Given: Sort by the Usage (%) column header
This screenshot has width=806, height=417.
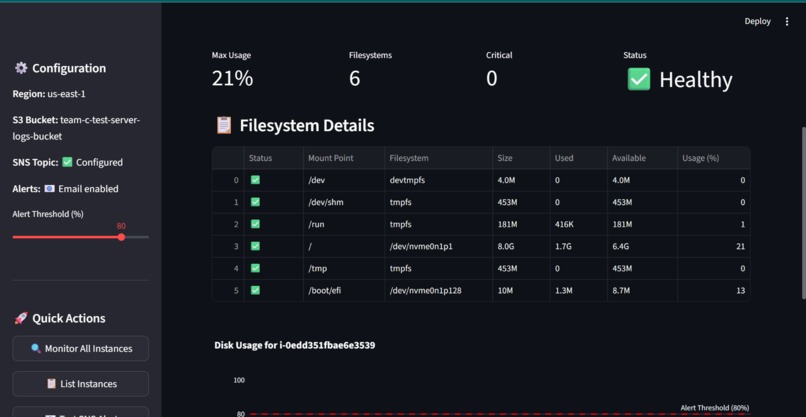Looking at the screenshot, I should pyautogui.click(x=713, y=158).
